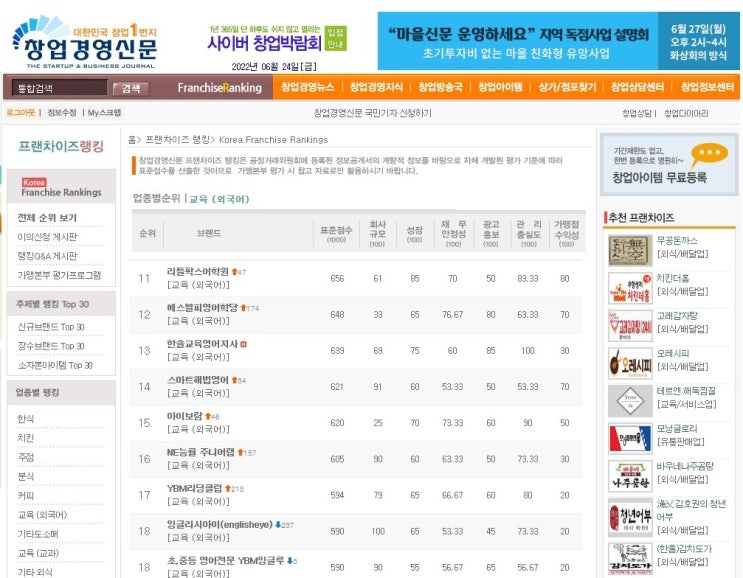Click the 테르엔 해독찜질 franchise logo
The height and width of the screenshot is (578, 743).
630,401
